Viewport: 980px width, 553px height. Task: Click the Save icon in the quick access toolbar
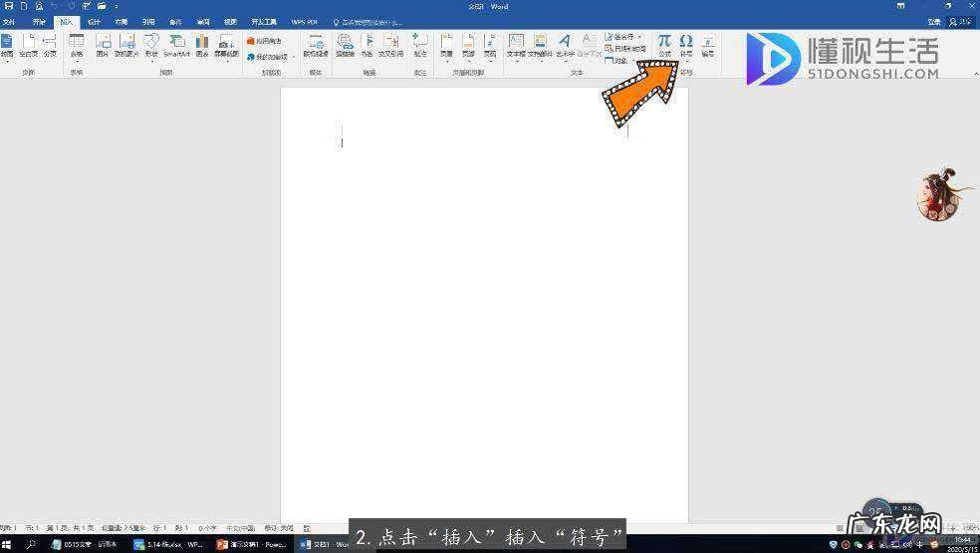pos(9,6)
